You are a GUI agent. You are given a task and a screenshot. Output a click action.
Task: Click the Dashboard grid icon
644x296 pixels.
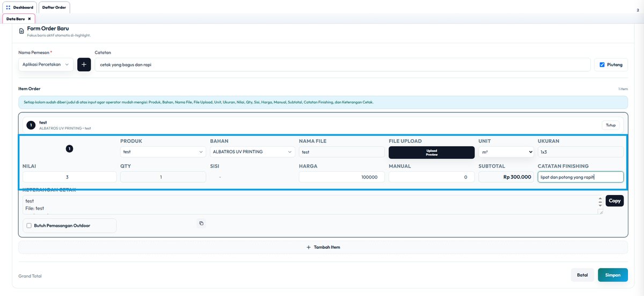8,8
